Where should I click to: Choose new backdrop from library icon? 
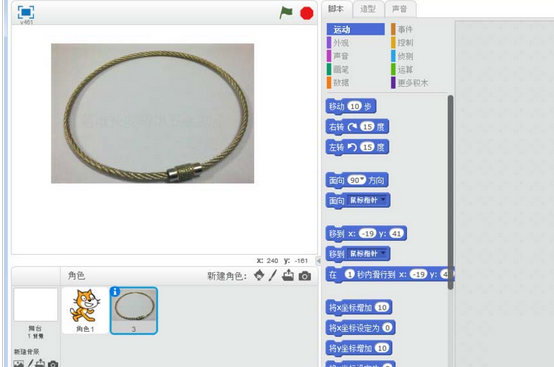point(18,363)
